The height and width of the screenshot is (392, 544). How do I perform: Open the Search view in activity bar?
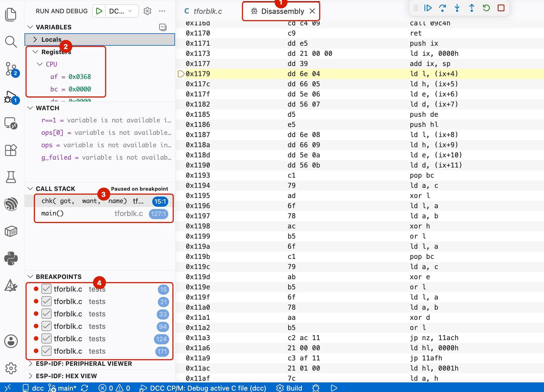click(x=11, y=42)
